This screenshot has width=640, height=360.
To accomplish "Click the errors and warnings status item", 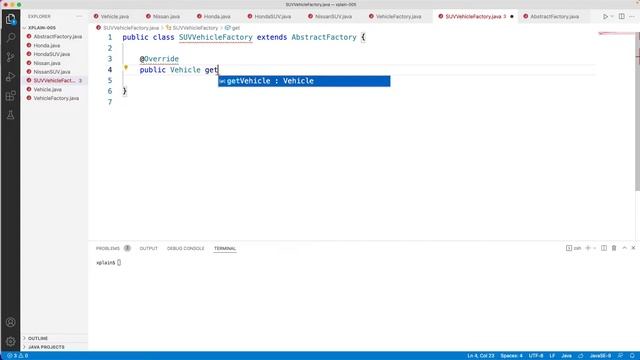I will point(18,356).
